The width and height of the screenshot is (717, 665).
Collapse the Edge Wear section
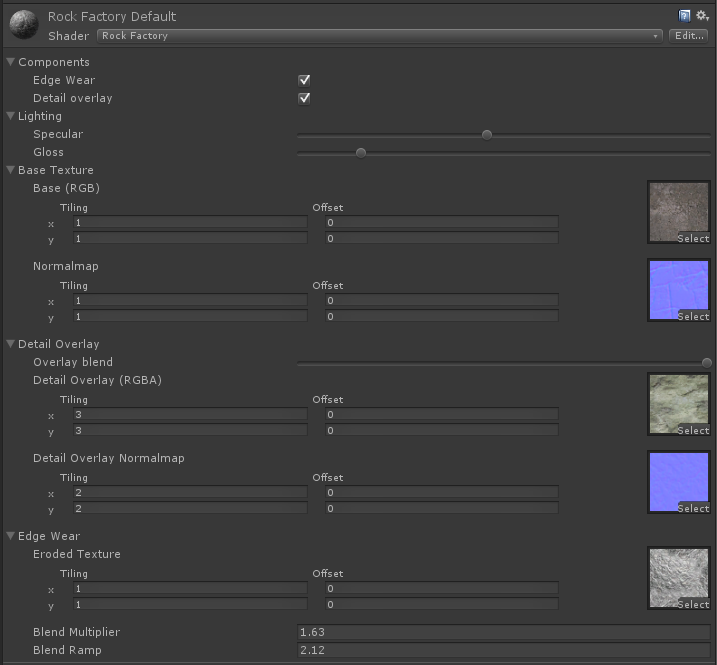point(11,536)
